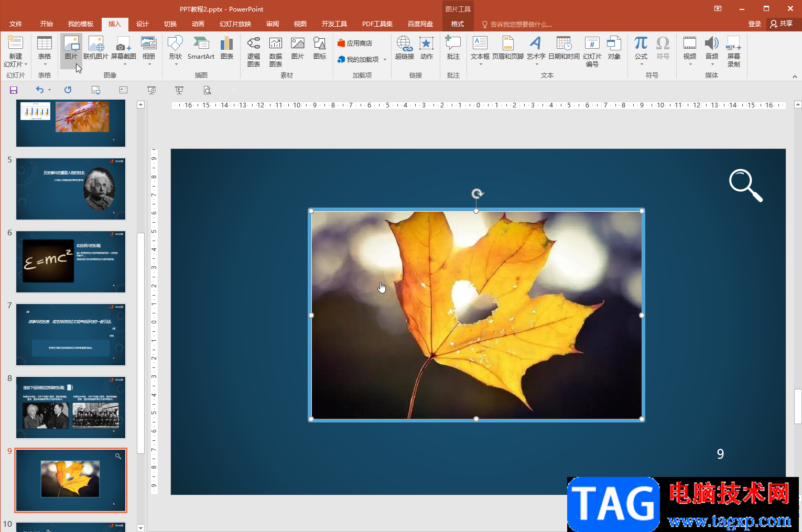The image size is (802, 532).
Task: Insert Date and Time (日期和时间)
Action: point(564,48)
